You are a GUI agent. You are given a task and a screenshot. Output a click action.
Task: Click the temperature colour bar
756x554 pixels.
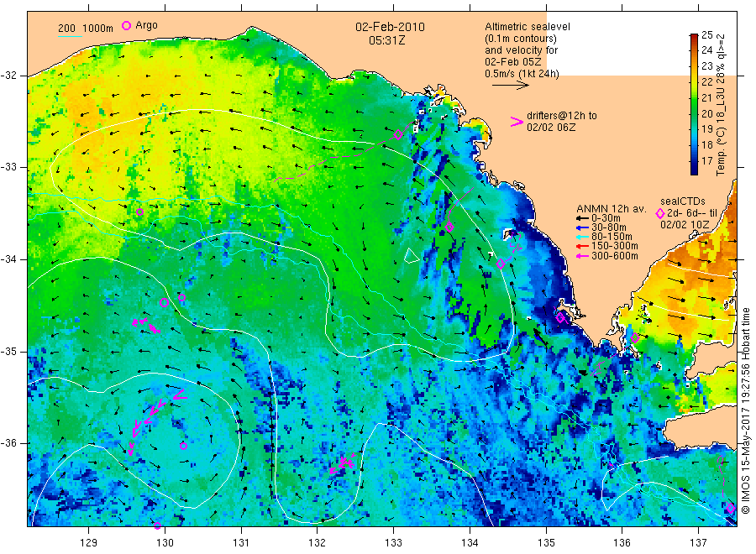694,104
